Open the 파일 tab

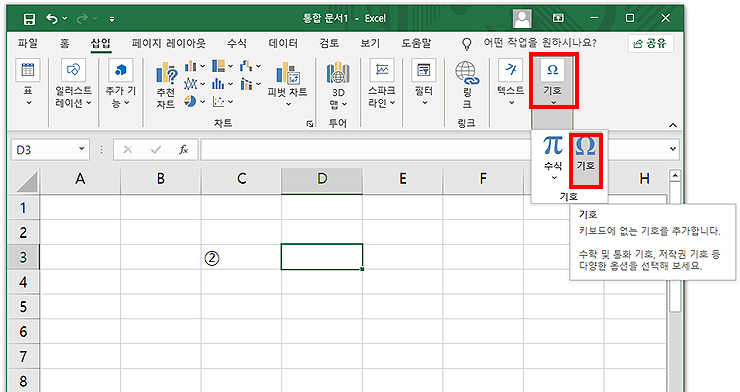coord(27,43)
